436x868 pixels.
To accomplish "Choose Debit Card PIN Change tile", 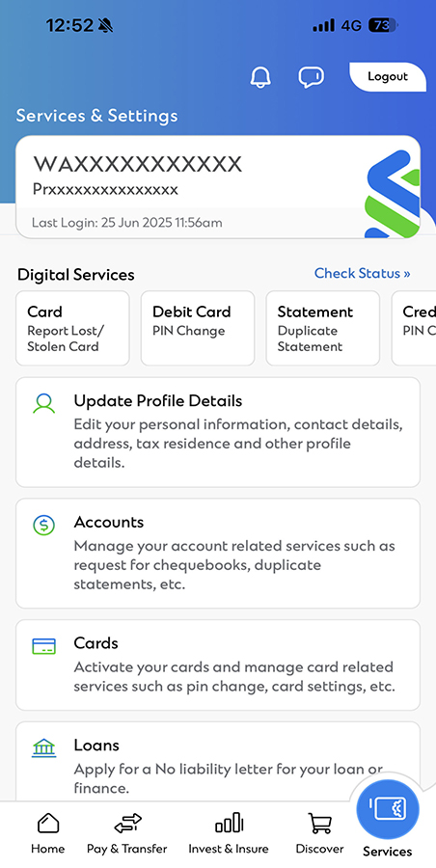I will click(198, 328).
